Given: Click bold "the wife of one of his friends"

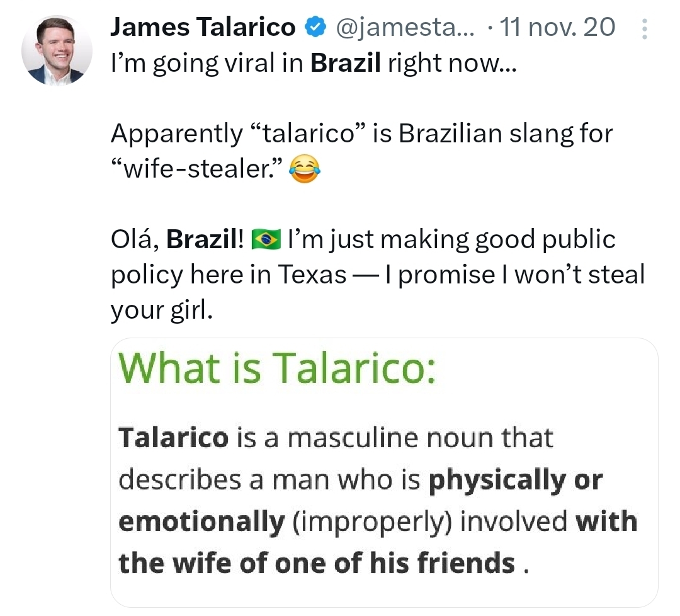Looking at the screenshot, I should pos(317,562).
